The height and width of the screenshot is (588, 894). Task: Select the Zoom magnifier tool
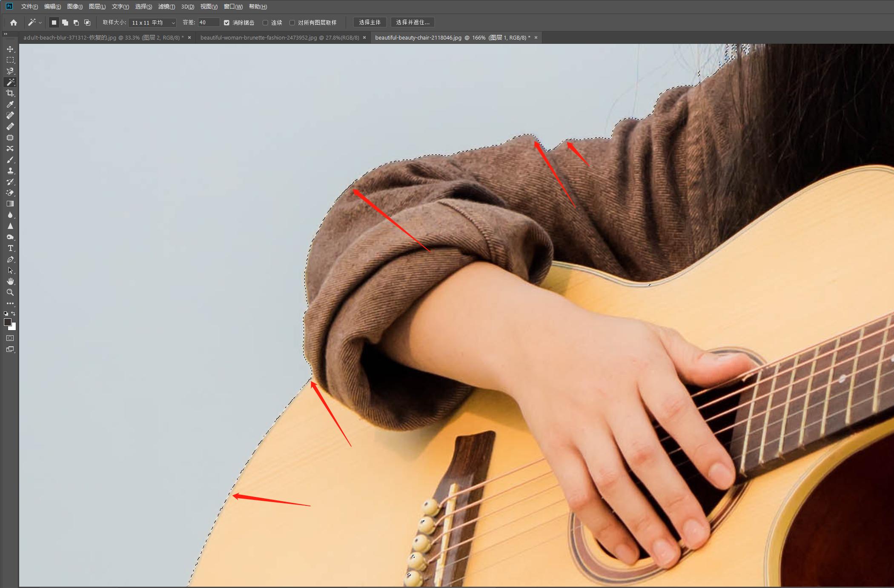(10, 293)
